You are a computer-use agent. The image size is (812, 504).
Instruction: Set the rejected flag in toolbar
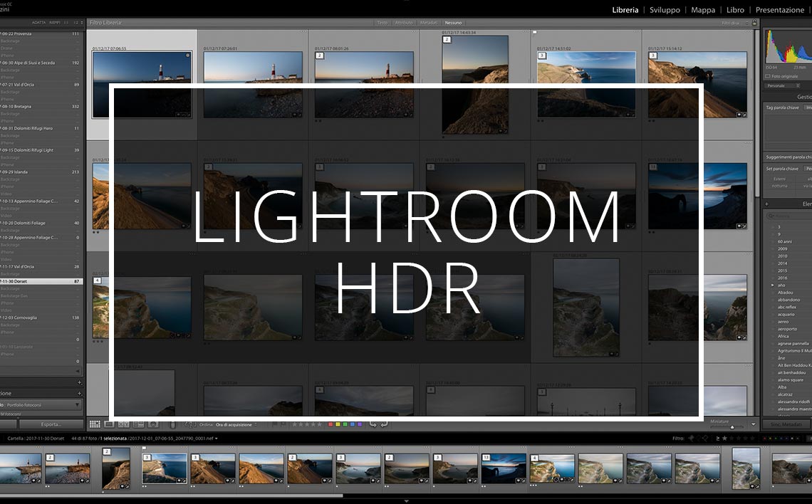click(x=283, y=424)
